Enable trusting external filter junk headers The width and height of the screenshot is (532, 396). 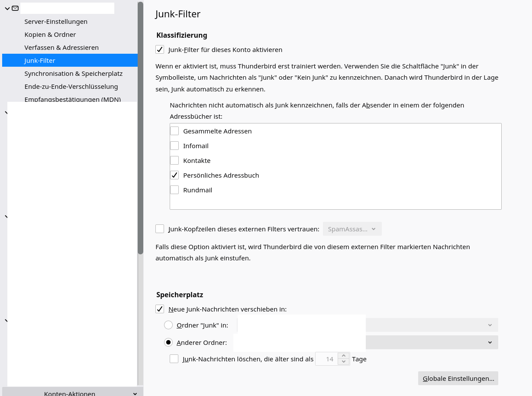160,229
